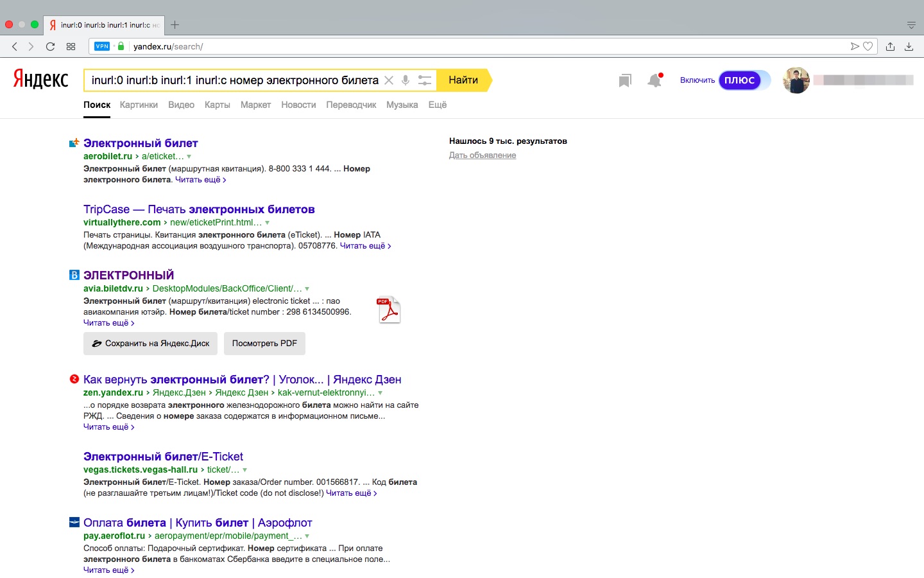Go forward with the browser forward arrow

coord(31,46)
